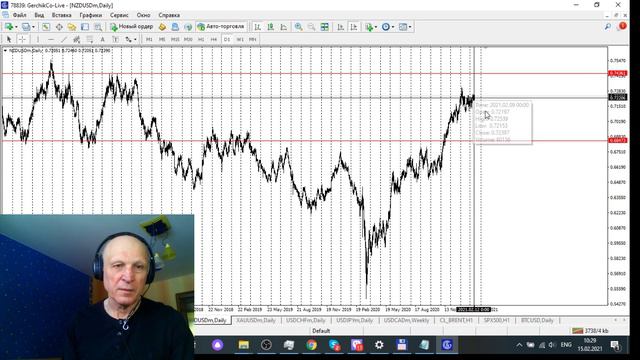Switch chart to D1 timeframe
640x360 pixels.
pyautogui.click(x=227, y=39)
